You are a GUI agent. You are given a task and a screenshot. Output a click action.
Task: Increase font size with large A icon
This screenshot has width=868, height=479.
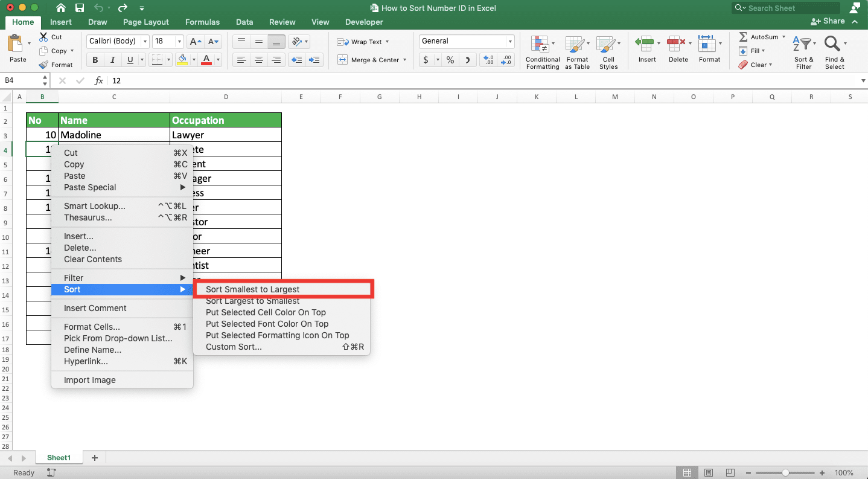(196, 42)
